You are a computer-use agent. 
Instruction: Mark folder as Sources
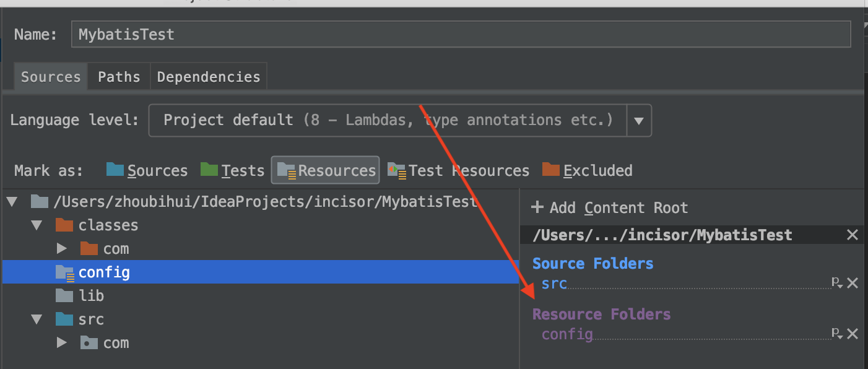click(x=147, y=170)
